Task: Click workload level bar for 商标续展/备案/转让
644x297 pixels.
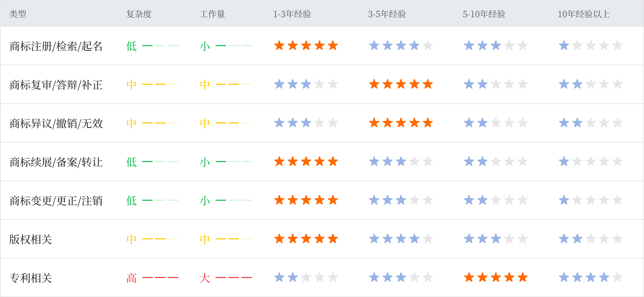Action: click(x=234, y=162)
